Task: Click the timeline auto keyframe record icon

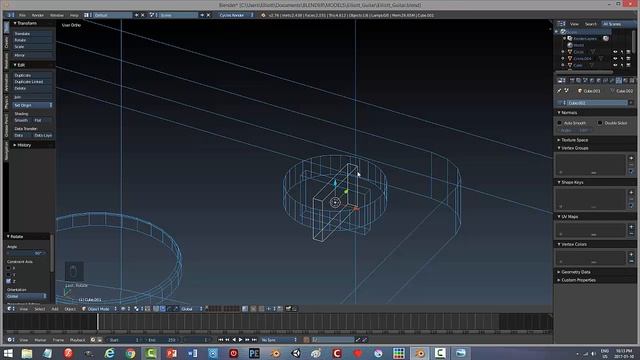Action: click(x=307, y=340)
